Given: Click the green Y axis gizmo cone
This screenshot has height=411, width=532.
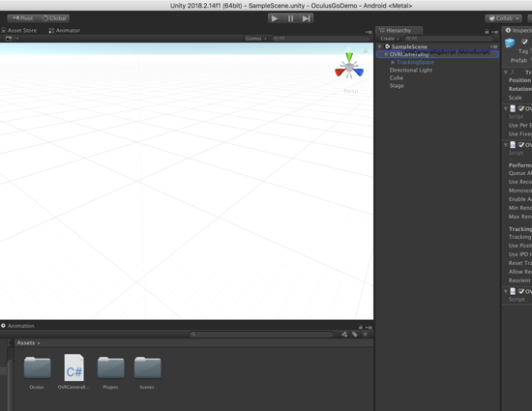Looking at the screenshot, I should click(349, 57).
